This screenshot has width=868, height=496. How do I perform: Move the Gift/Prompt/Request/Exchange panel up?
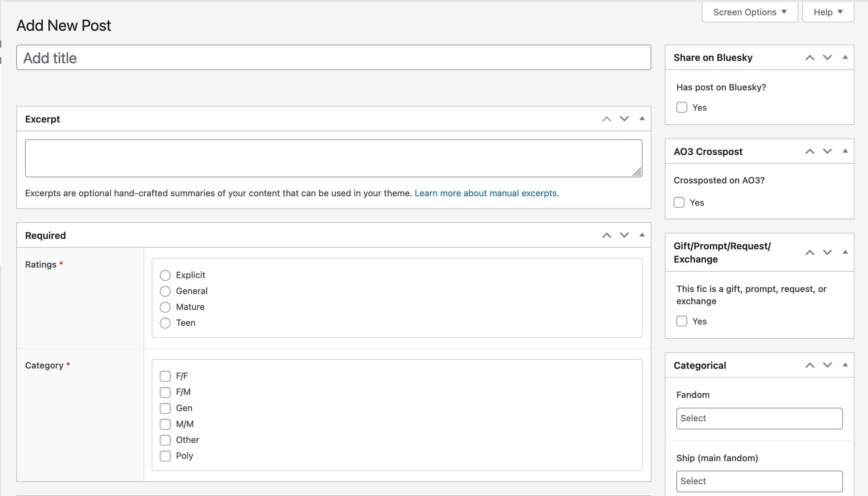click(810, 252)
